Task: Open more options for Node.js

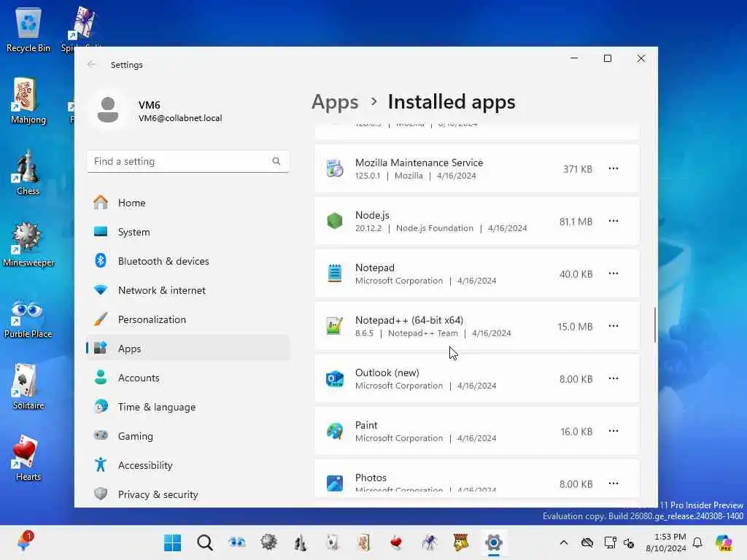Action: click(x=613, y=221)
